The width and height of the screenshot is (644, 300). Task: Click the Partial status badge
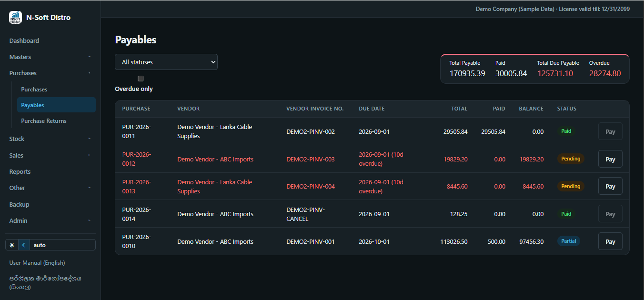(569, 241)
